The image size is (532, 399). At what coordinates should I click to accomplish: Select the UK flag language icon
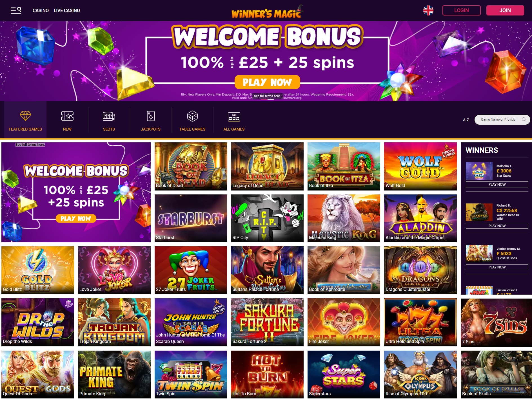[x=428, y=10]
